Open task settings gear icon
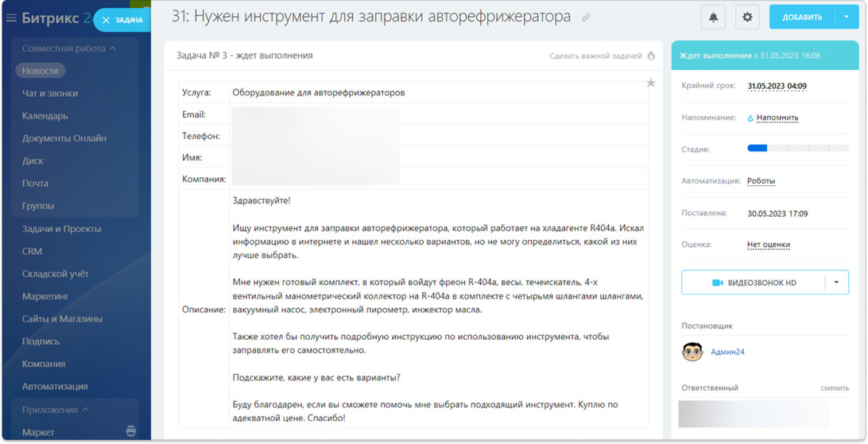The width and height of the screenshot is (868, 444). 747,17
